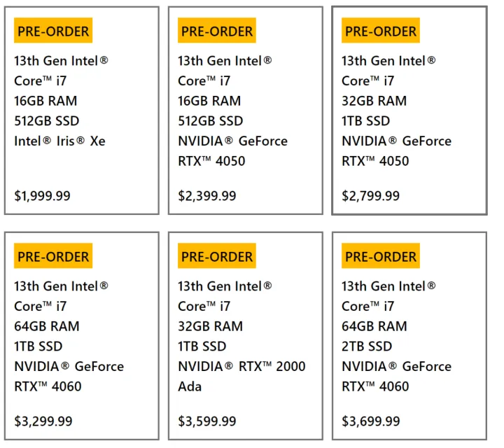Viewport: 504px width, 448px height.
Task: Click the $3,299.99 price
Action: pyautogui.click(x=43, y=421)
